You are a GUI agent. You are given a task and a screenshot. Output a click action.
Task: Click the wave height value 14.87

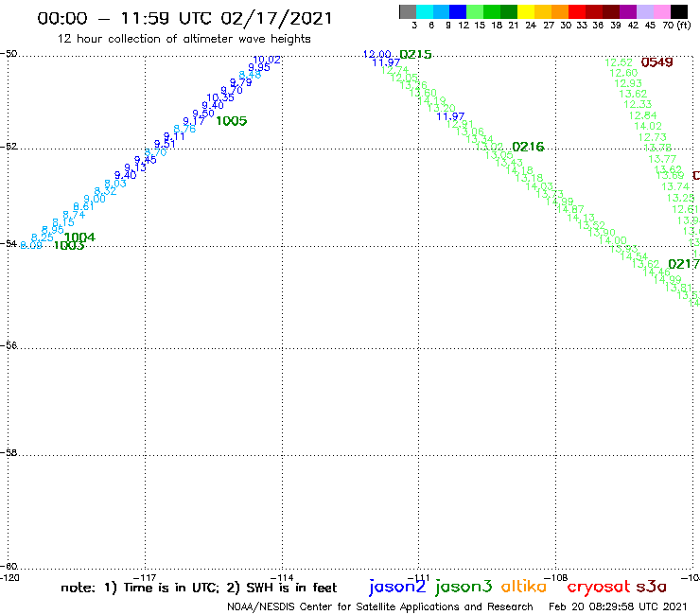[570, 209]
